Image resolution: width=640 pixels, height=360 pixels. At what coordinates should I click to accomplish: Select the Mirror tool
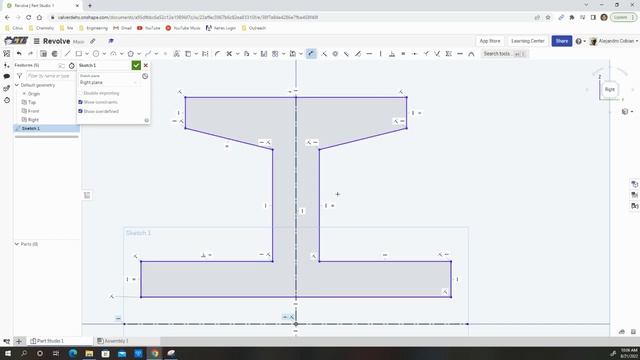coord(264,53)
